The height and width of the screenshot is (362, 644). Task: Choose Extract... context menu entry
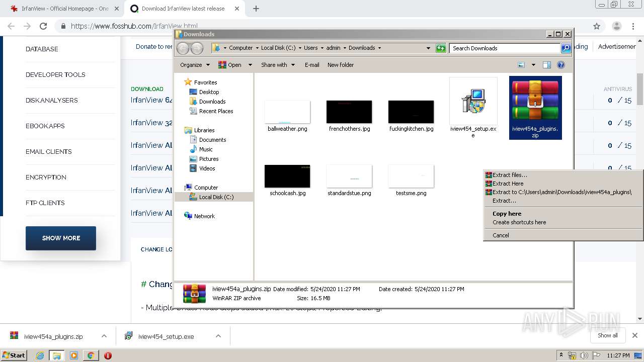coord(563,201)
